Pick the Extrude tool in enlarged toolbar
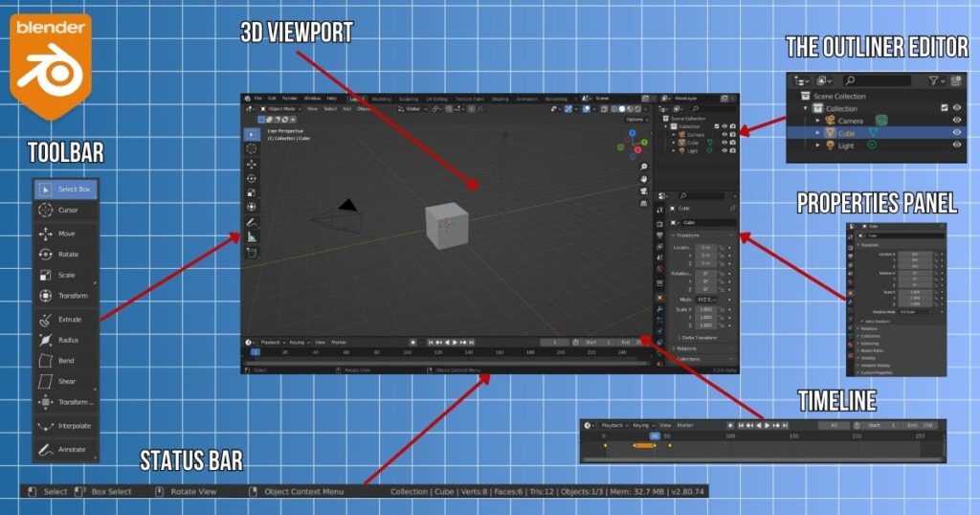This screenshot has width=980, height=515. point(66,320)
